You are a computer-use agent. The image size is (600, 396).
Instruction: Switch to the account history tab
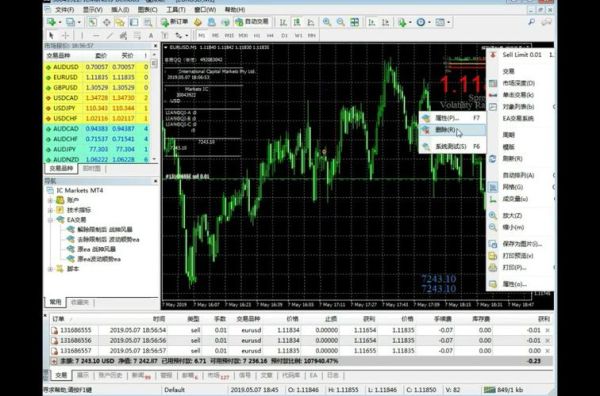[x=110, y=375]
